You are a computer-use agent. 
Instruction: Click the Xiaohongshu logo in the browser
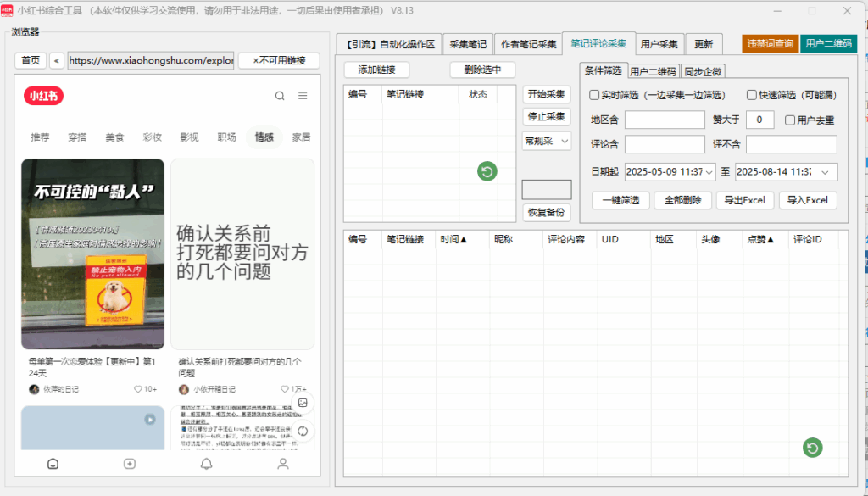(44, 96)
